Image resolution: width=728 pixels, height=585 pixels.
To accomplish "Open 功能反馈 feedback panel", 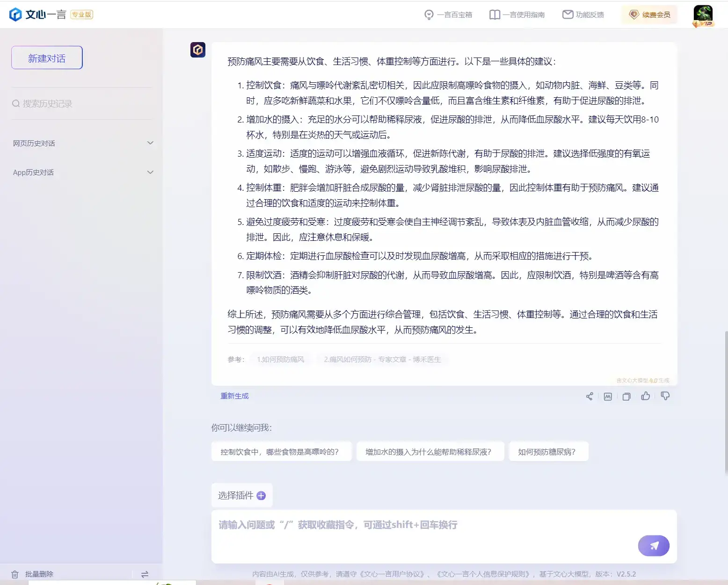I will [582, 14].
